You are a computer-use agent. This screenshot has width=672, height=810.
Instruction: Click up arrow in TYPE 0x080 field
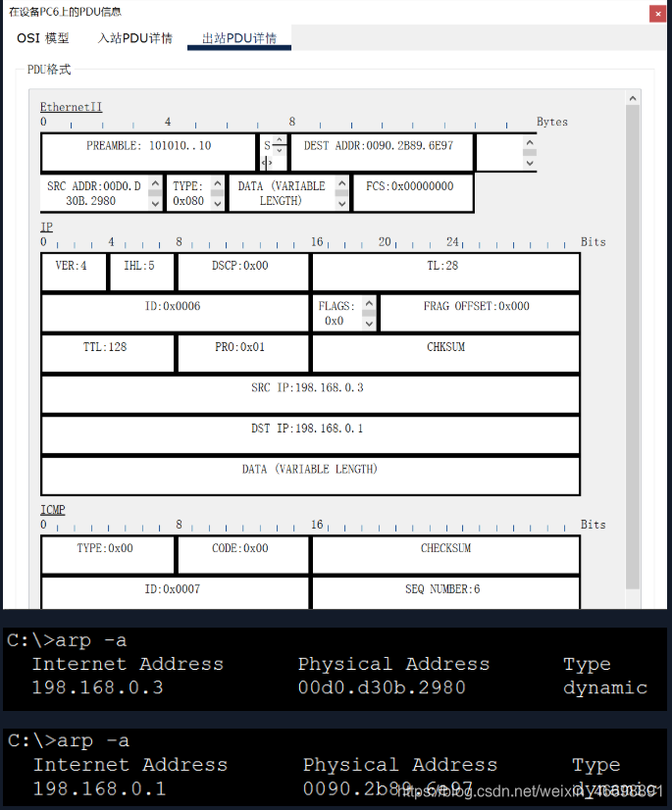(218, 182)
